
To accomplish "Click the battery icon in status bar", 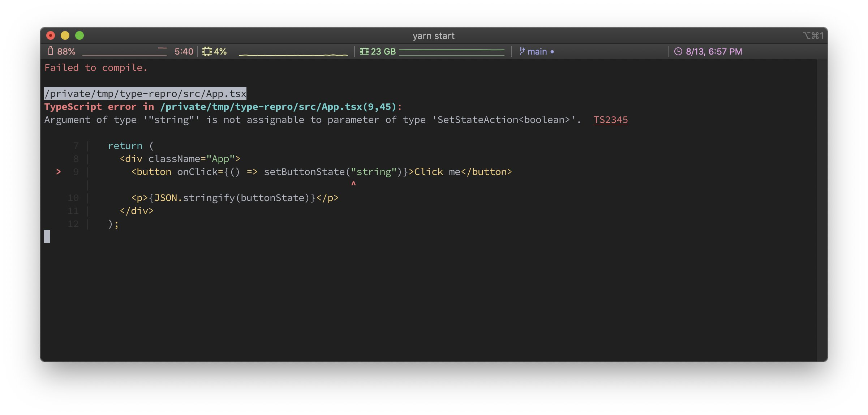I will tap(51, 51).
